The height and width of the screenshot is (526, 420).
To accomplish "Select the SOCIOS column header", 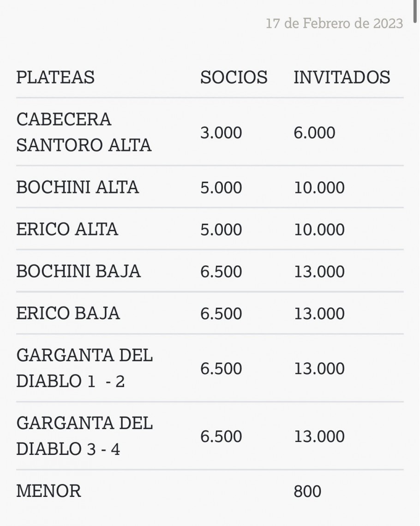I will click(x=234, y=77).
